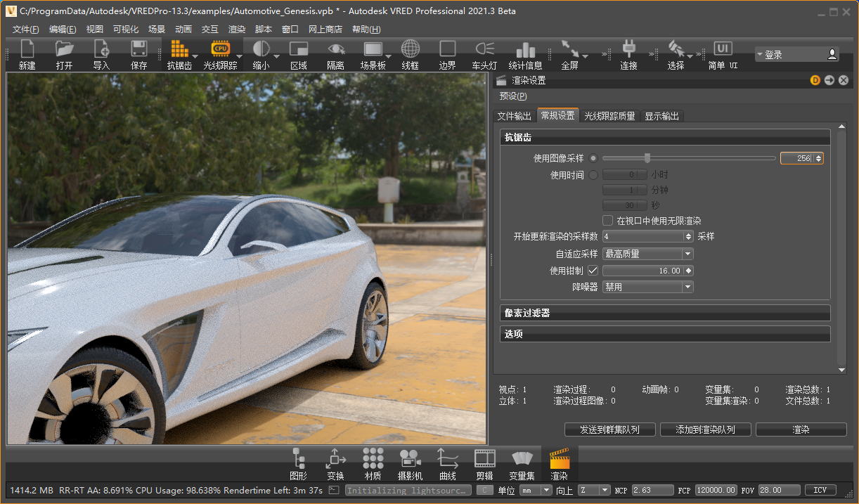The image size is (859, 504).
Task: Open the 可视化 menu
Action: 126,30
